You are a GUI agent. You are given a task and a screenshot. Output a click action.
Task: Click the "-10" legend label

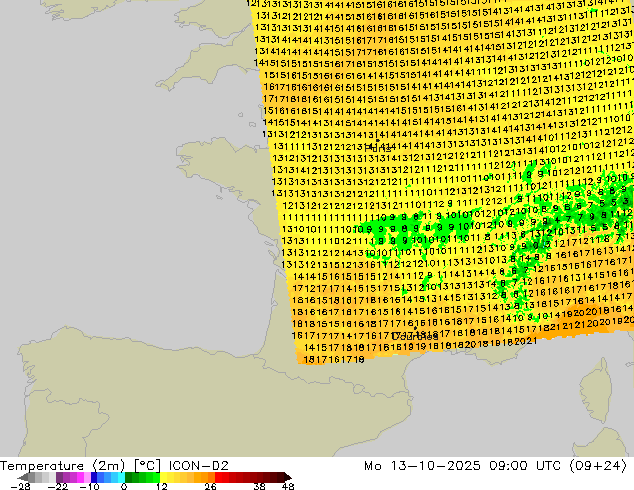pos(89,486)
